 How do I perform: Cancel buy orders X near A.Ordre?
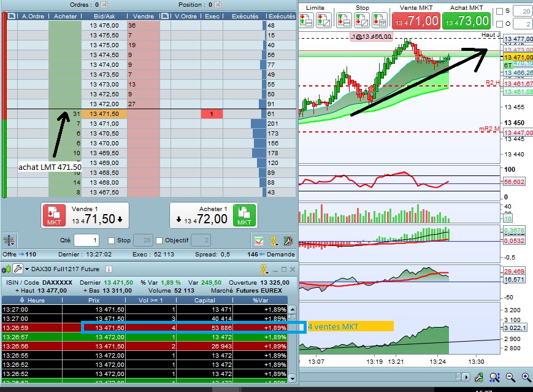(x=12, y=16)
